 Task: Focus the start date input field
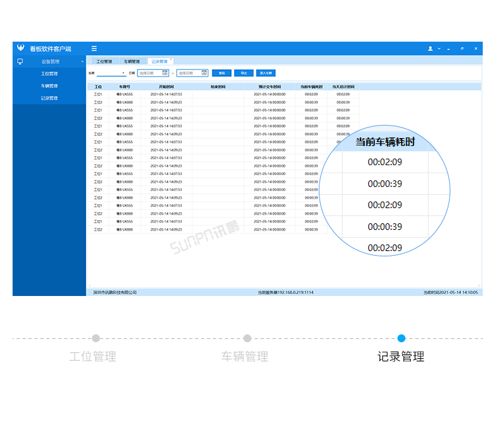click(x=153, y=73)
